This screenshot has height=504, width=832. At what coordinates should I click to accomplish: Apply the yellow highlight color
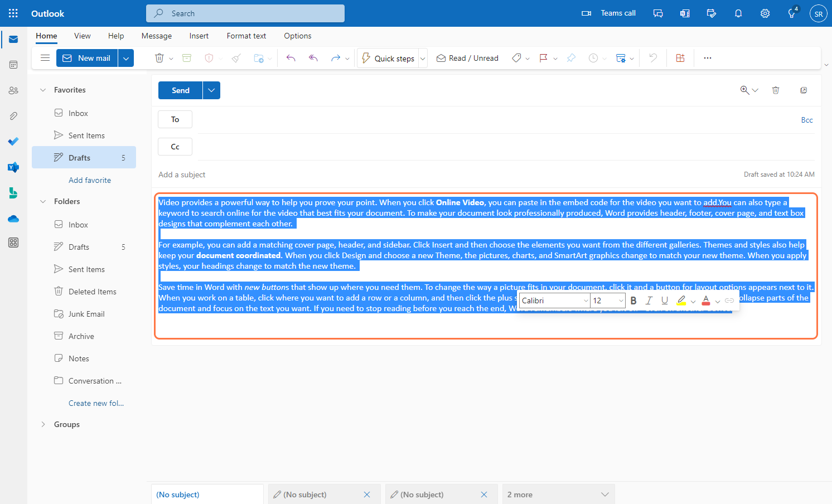pos(681,301)
